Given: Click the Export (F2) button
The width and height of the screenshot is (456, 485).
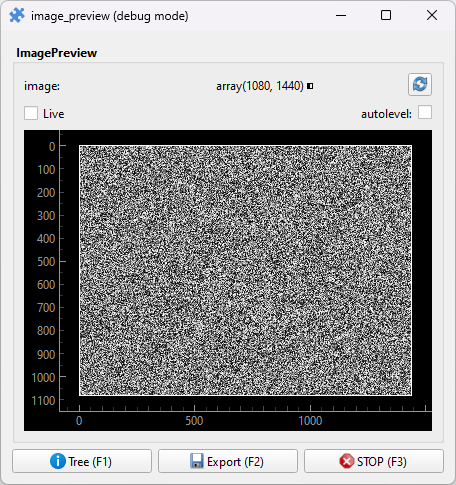Looking at the screenshot, I should [228, 461].
